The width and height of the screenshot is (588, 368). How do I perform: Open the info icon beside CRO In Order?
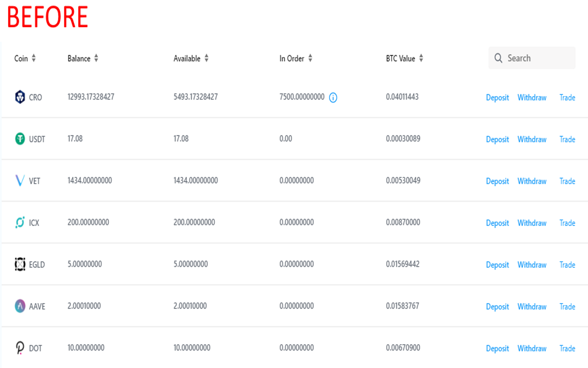pos(333,98)
